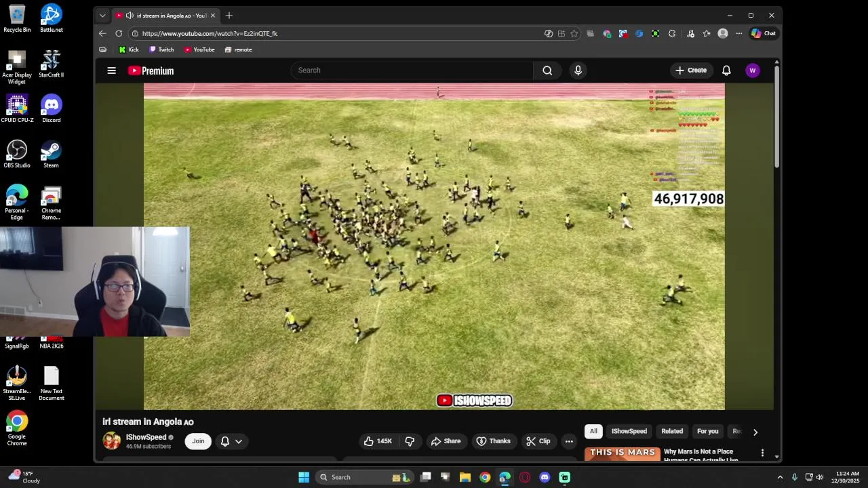The width and height of the screenshot is (868, 488).
Task: Open options for Mars video recommendation
Action: (x=762, y=453)
